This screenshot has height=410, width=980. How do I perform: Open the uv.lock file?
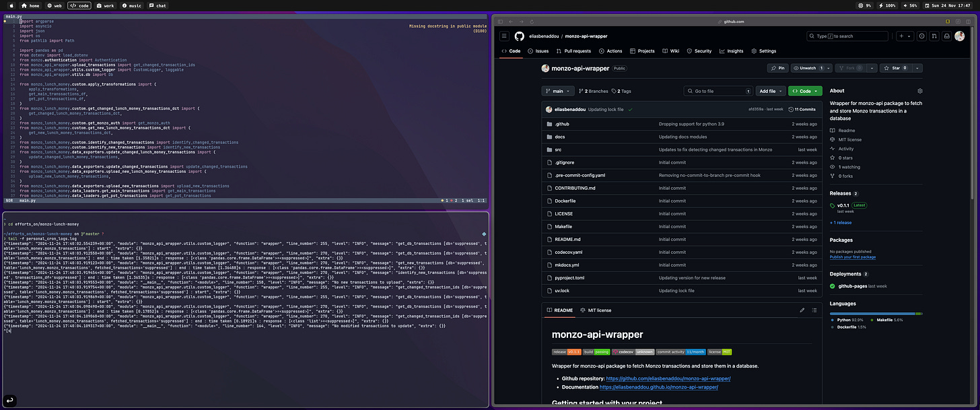point(562,290)
